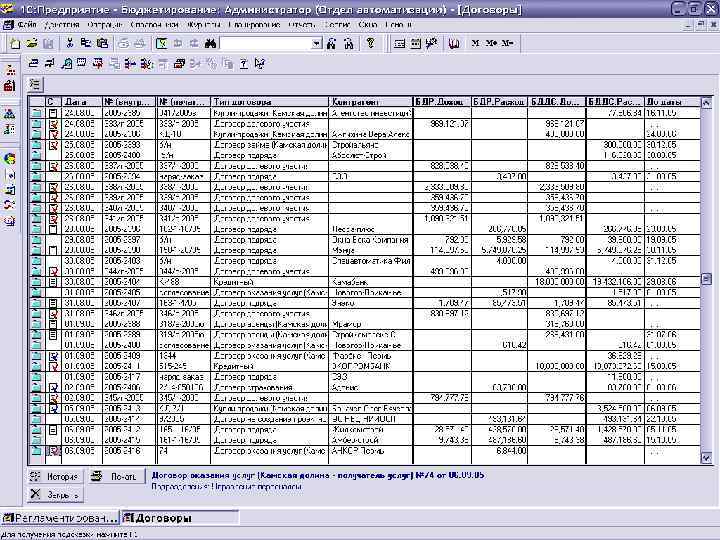Screen dimensions: 720x540
Task: Click the folder icon in the Камабанк row
Action: 36,281
